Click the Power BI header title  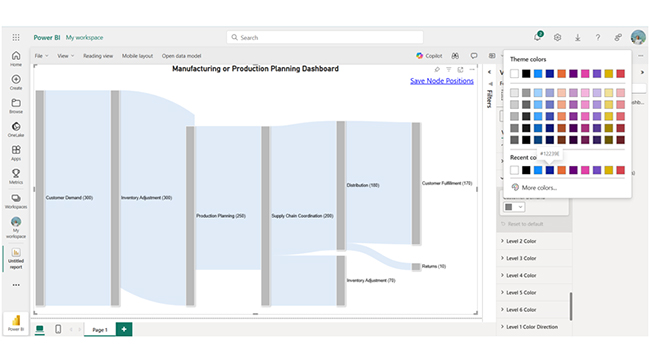tap(47, 37)
